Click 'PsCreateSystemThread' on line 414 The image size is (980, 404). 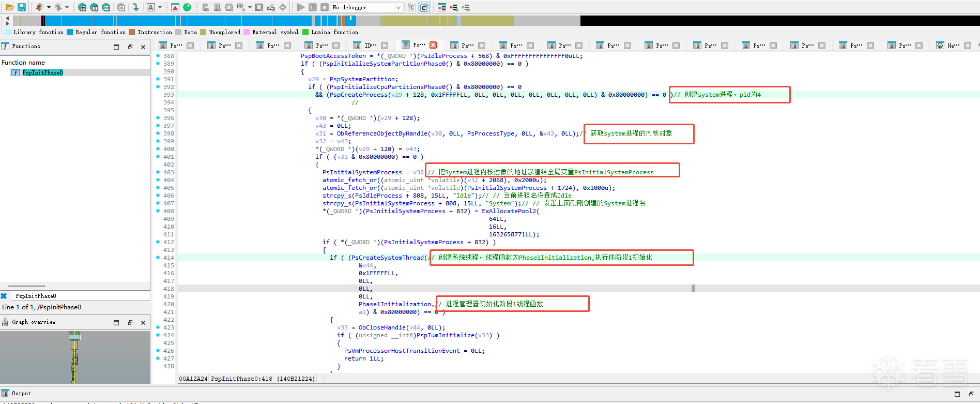click(x=388, y=258)
